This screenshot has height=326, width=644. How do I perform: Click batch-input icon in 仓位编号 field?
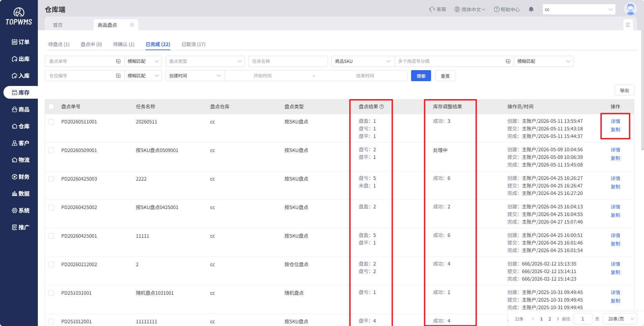pos(118,76)
